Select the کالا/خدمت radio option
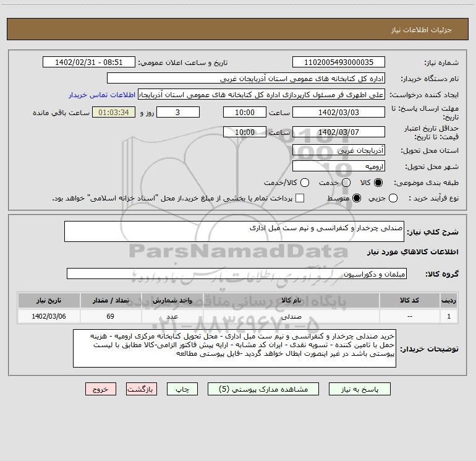476x461 pixels. [305, 183]
